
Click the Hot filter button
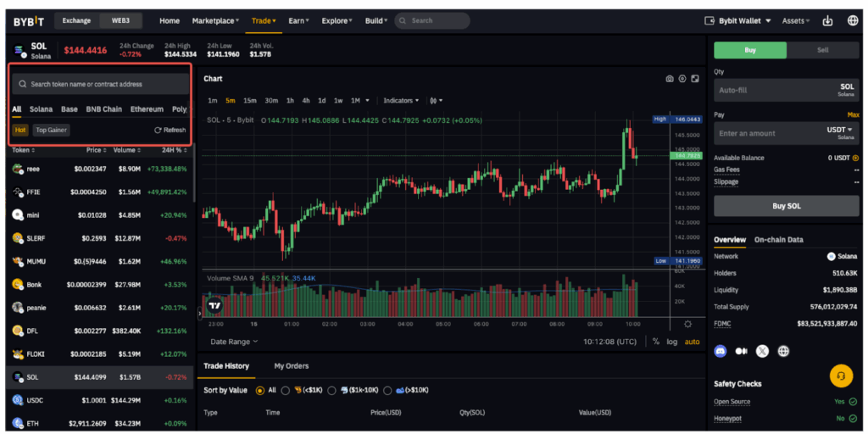tap(20, 130)
